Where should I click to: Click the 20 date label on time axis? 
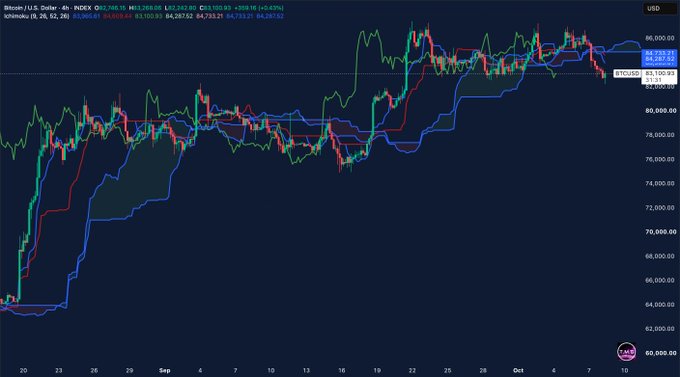point(23,370)
